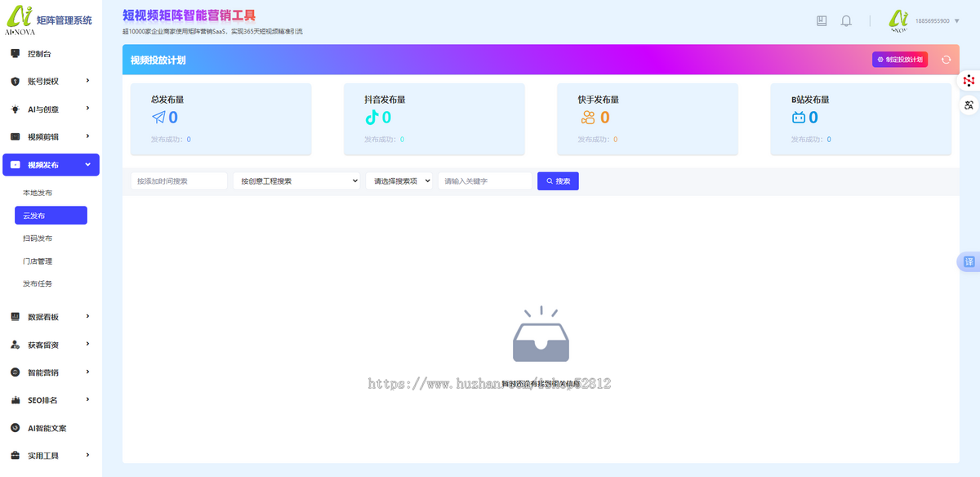Expand the 实用工具 submenu arrow
The width and height of the screenshot is (980, 477).
[x=87, y=455]
